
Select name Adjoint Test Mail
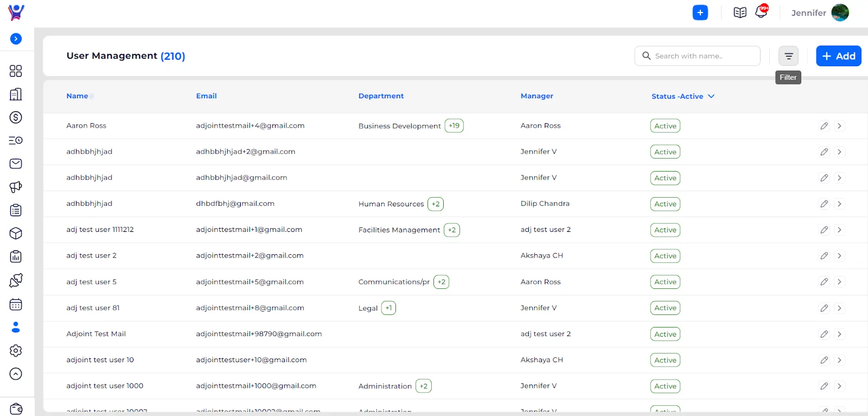[x=96, y=334]
